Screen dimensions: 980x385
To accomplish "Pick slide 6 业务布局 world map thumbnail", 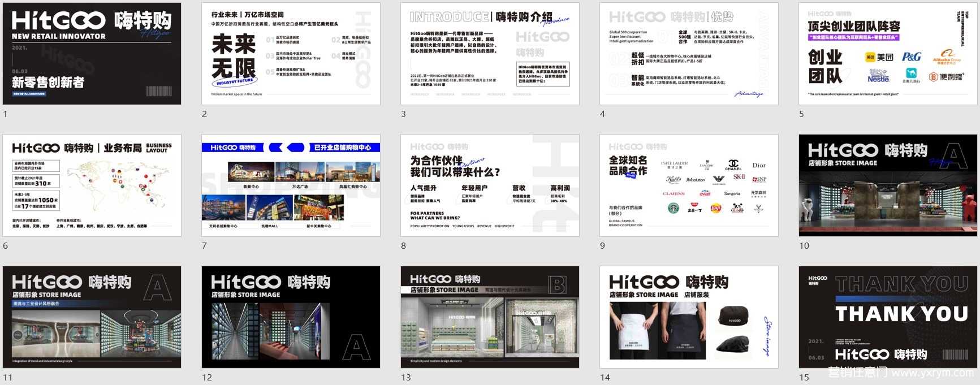I will point(92,185).
